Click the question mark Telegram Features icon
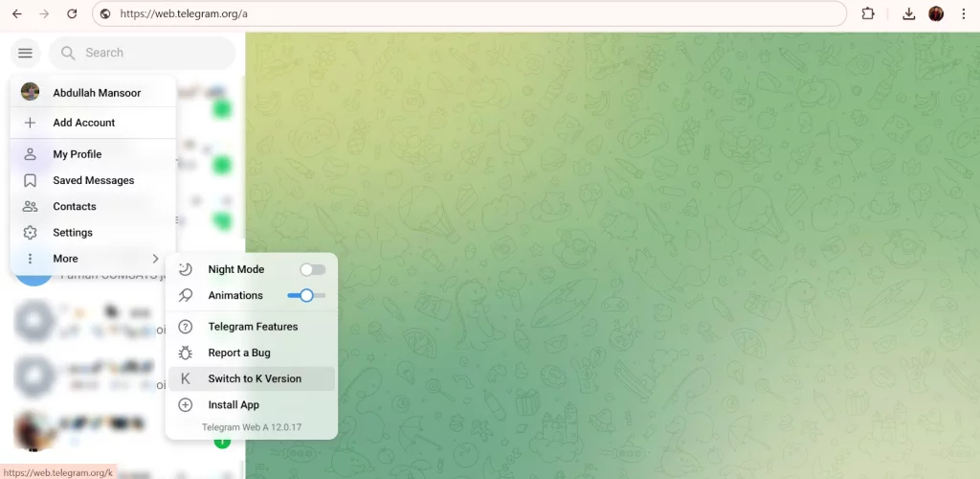Viewport: 980px width, 479px height. pyautogui.click(x=185, y=327)
